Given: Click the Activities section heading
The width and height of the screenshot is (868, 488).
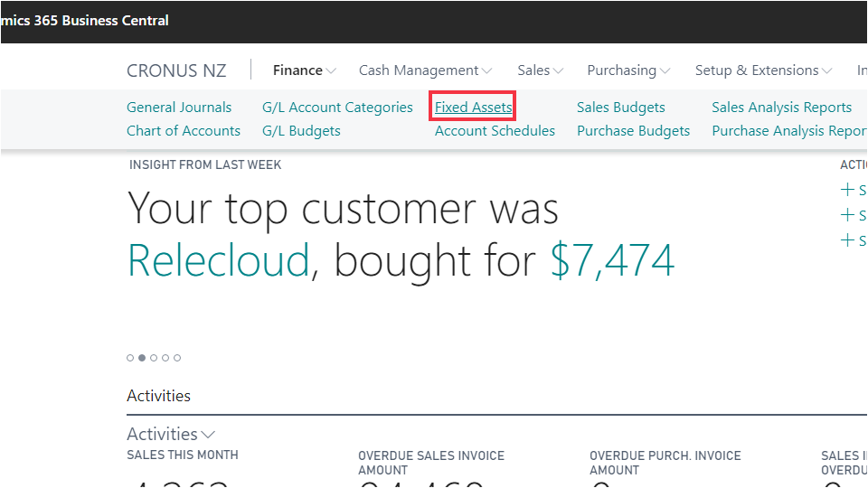Looking at the screenshot, I should coord(158,396).
